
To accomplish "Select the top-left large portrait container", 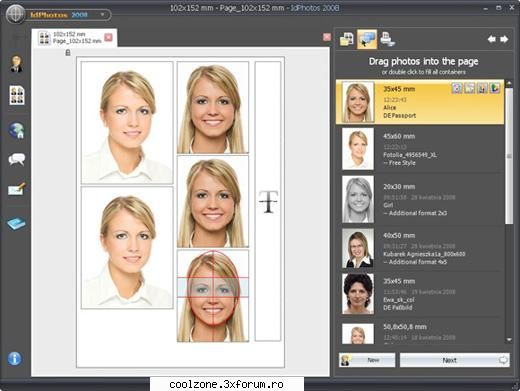I will click(x=127, y=122).
